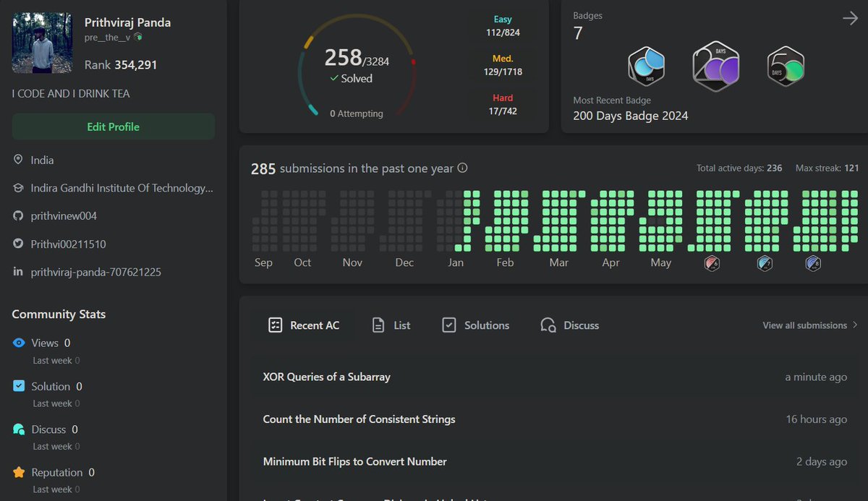Click the Discuss search-bubble icon in tabs
Viewport: 868px width, 501px height.
click(x=548, y=325)
